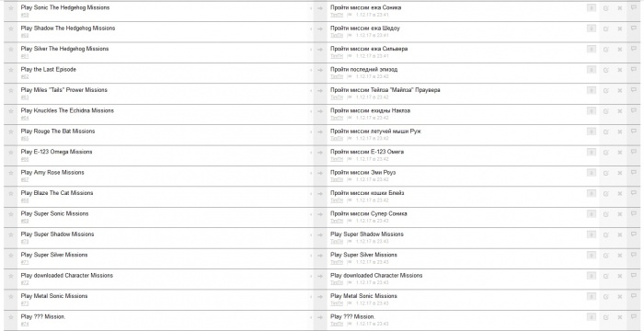
Task: Click rating box on Silver The Hedgehog translation
Action: (x=592, y=50)
